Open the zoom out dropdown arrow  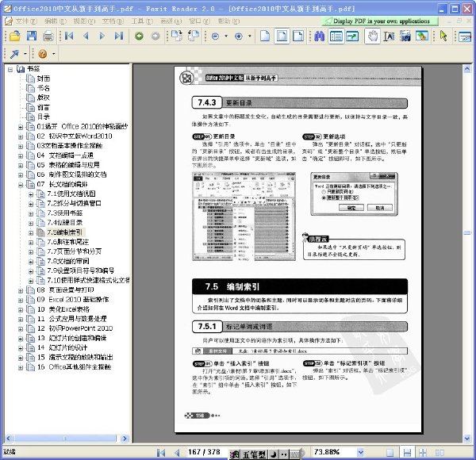click(x=226, y=36)
